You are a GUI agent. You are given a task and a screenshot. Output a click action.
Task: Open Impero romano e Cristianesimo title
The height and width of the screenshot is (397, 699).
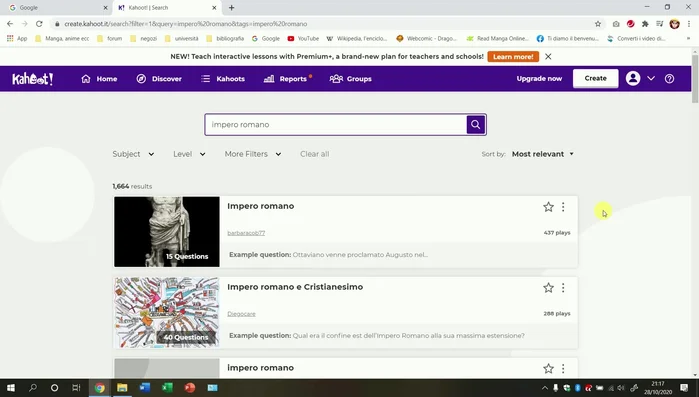295,287
